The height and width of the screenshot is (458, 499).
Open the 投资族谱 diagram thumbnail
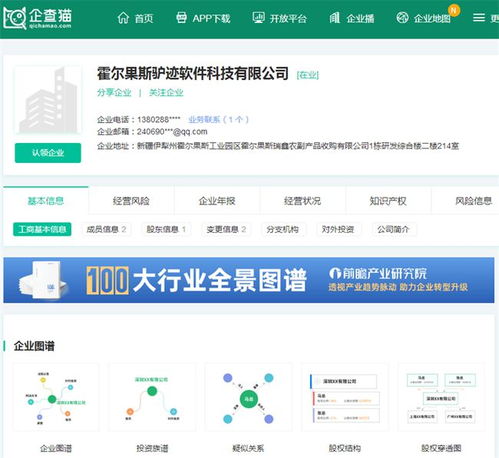pyautogui.click(x=152, y=398)
